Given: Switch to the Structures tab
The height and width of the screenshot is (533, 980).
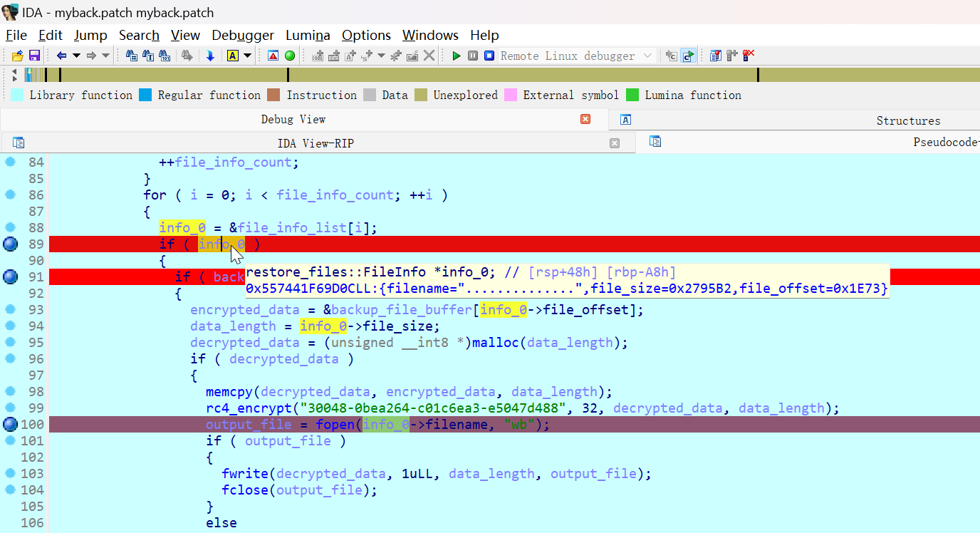Looking at the screenshot, I should tap(908, 120).
